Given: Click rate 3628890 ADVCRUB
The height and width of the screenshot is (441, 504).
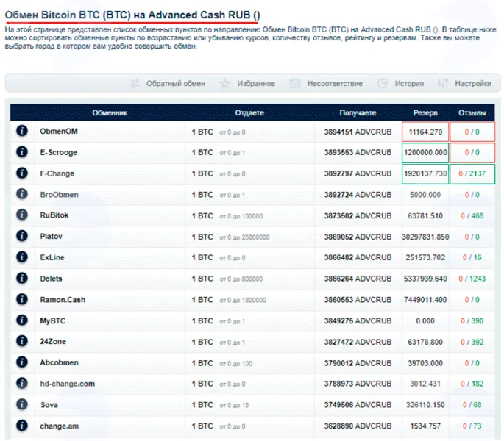Looking at the screenshot, I should tap(358, 426).
